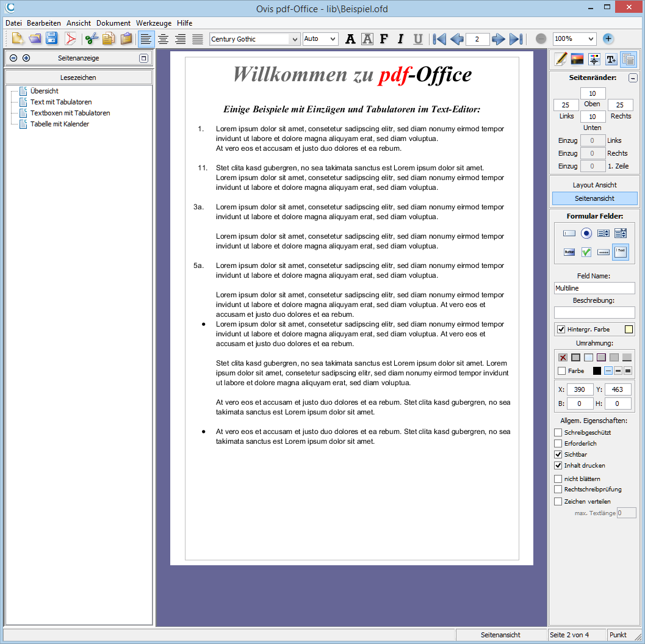Toggle underline 'U' formatting
Viewport: 645px width, 644px height.
pos(418,38)
